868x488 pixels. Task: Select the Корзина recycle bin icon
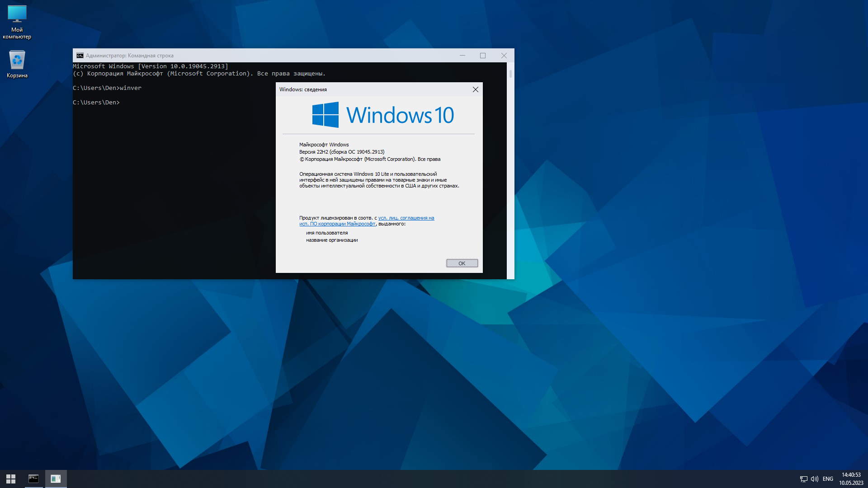click(x=17, y=64)
